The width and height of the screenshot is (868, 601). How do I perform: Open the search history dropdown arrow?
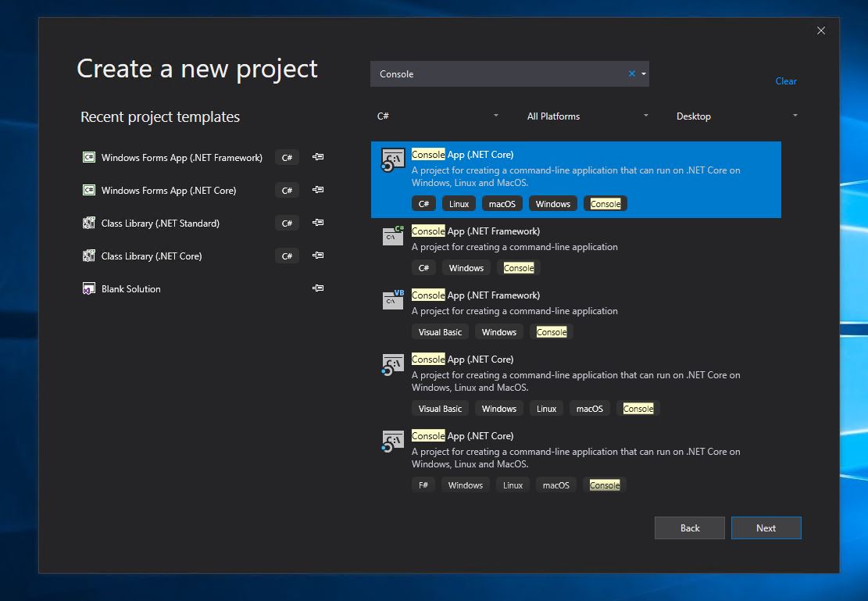tap(643, 73)
